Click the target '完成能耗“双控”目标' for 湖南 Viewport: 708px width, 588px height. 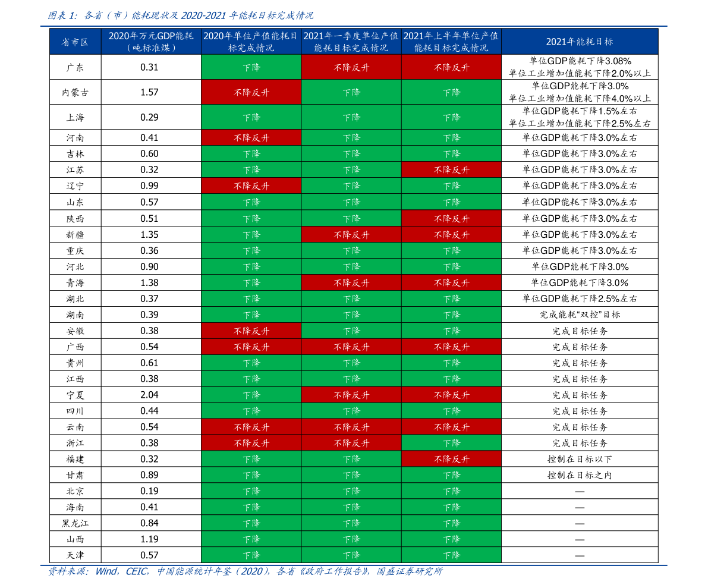click(580, 315)
